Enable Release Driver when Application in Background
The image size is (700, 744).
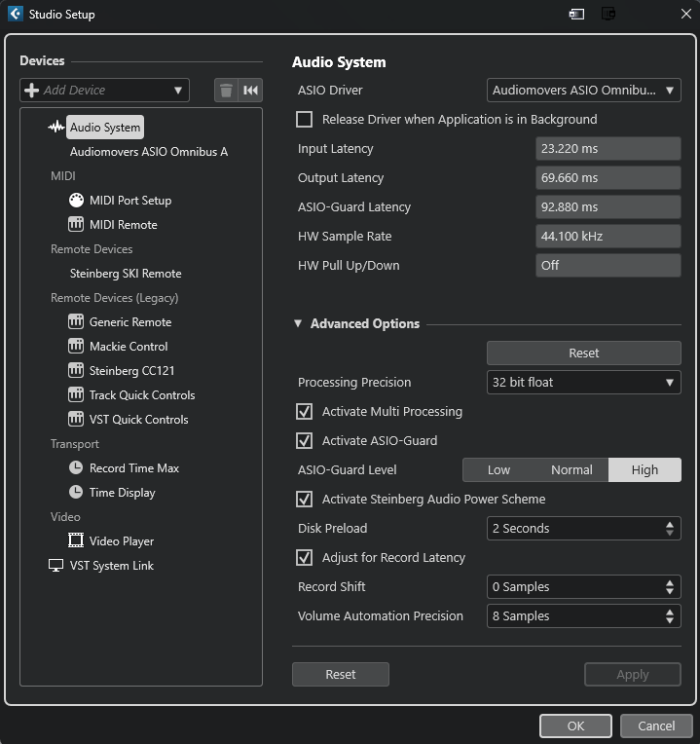tap(305, 120)
